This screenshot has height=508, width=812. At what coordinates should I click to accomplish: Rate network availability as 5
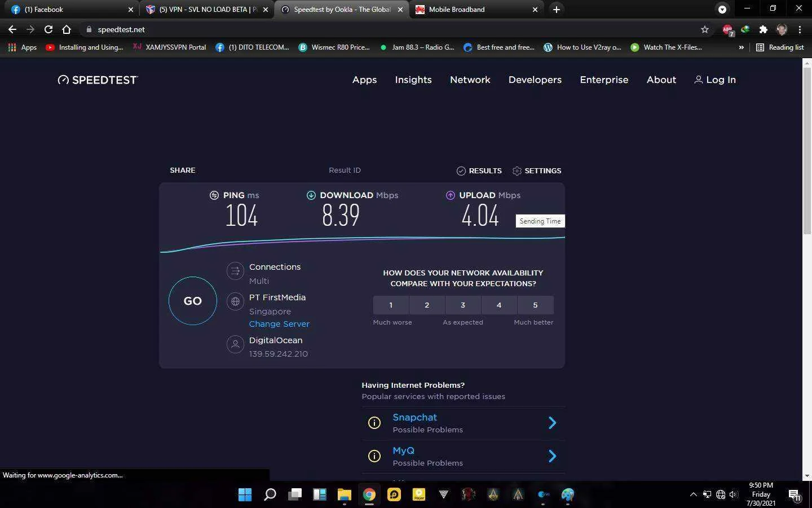535,305
